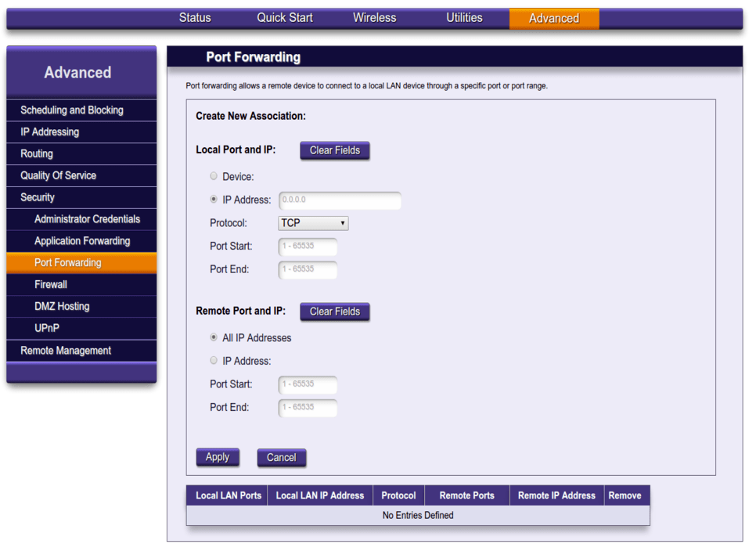Open the Firewall page
The image size is (756, 551).
coord(50,284)
